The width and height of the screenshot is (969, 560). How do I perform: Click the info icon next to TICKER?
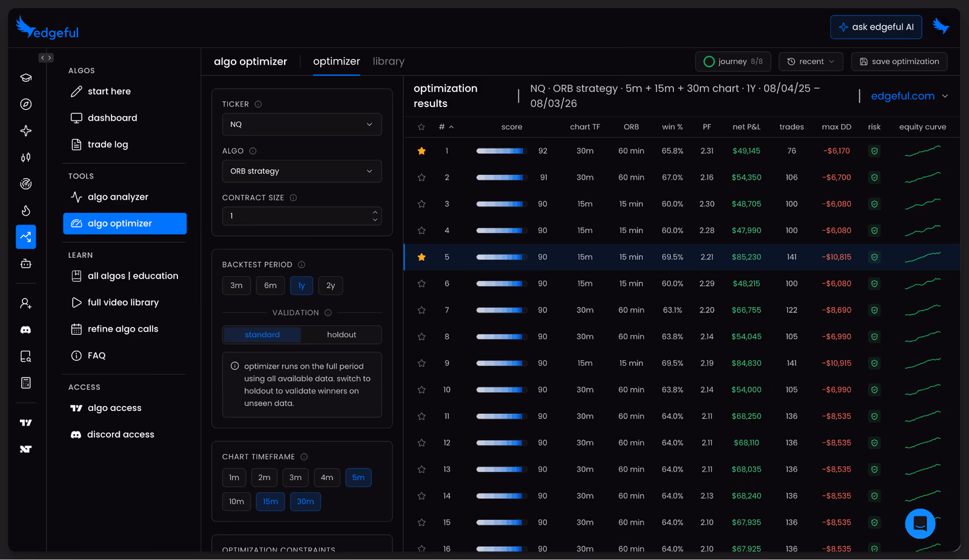(x=258, y=104)
